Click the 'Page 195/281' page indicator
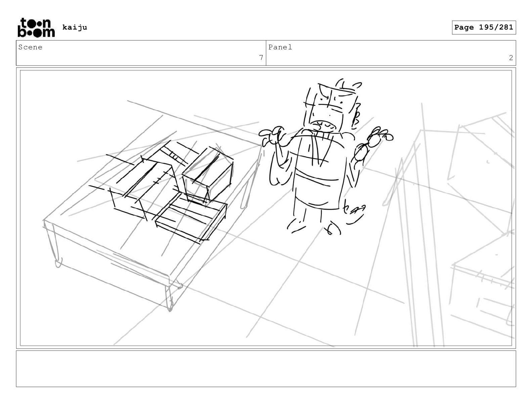Image resolution: width=532 pixels, height=411 pixels. point(484,28)
